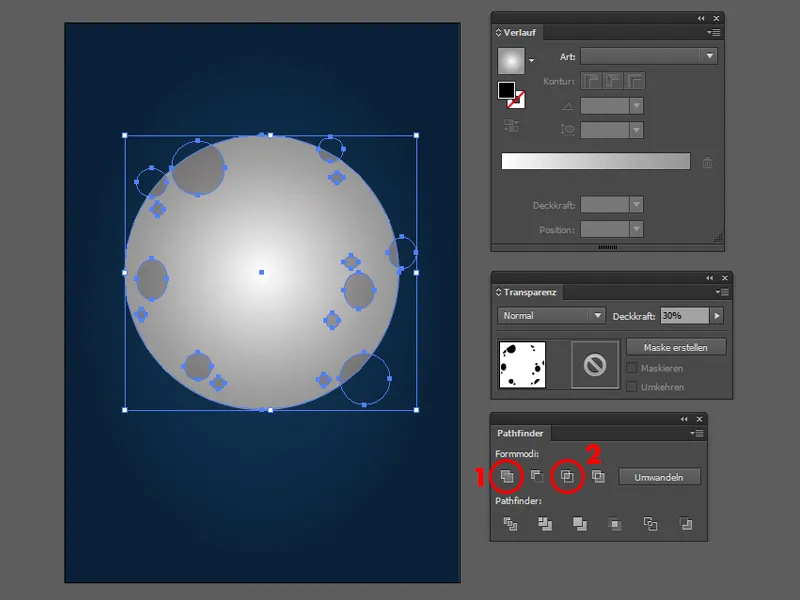The height and width of the screenshot is (600, 800).
Task: Click the Deckkraft 30% field in Transparenz
Action: [x=684, y=316]
